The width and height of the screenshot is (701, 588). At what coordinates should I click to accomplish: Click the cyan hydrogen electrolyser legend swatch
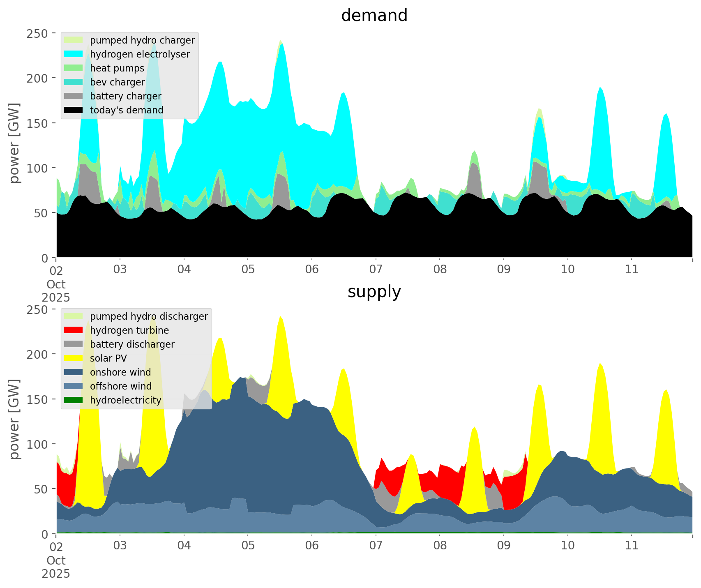(74, 54)
